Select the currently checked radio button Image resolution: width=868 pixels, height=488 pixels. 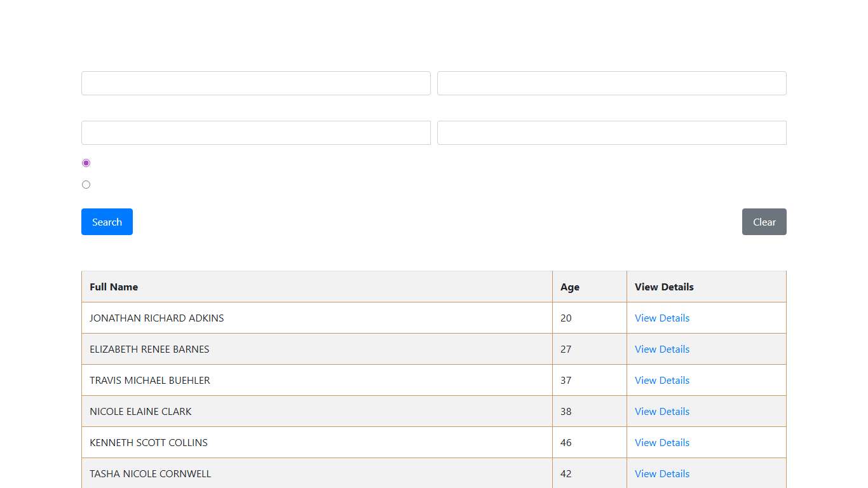click(x=86, y=163)
